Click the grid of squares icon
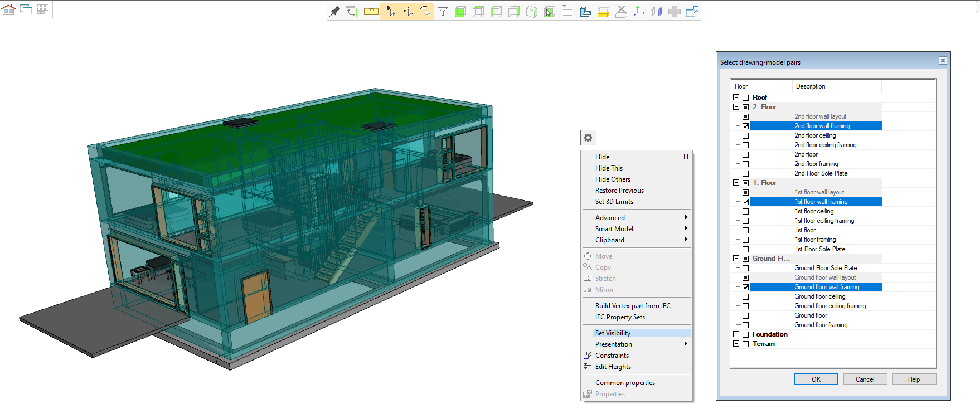This screenshot has height=409, width=980. [43, 9]
